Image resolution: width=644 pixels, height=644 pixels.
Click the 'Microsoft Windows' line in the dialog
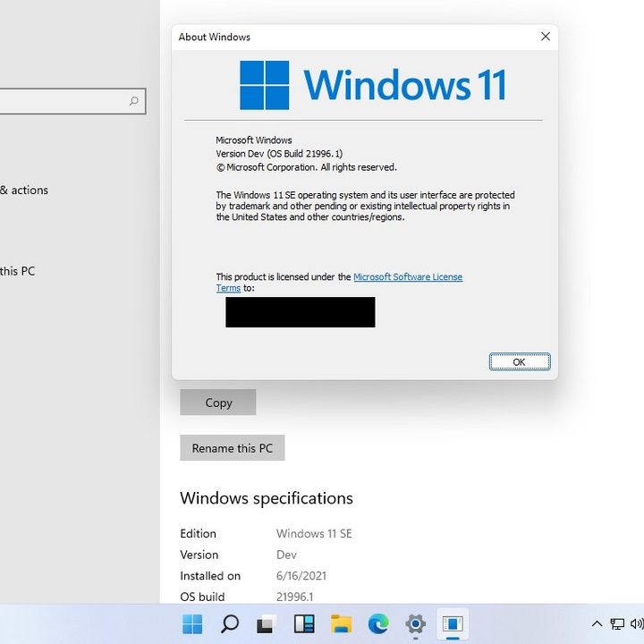click(254, 140)
